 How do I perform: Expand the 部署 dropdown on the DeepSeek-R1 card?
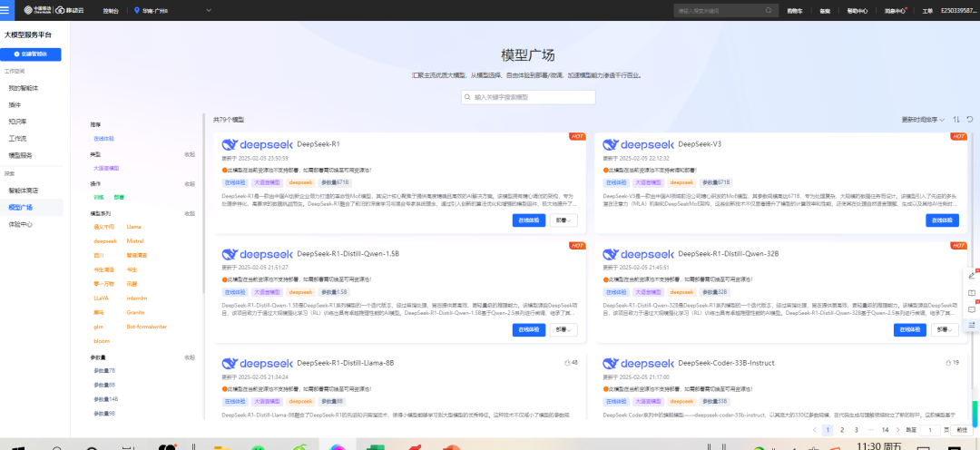click(x=563, y=220)
